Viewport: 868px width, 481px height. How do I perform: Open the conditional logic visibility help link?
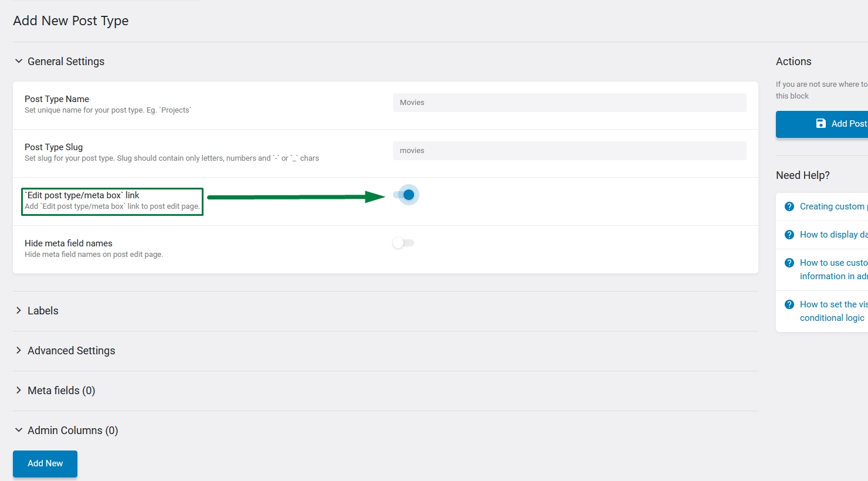coord(833,311)
